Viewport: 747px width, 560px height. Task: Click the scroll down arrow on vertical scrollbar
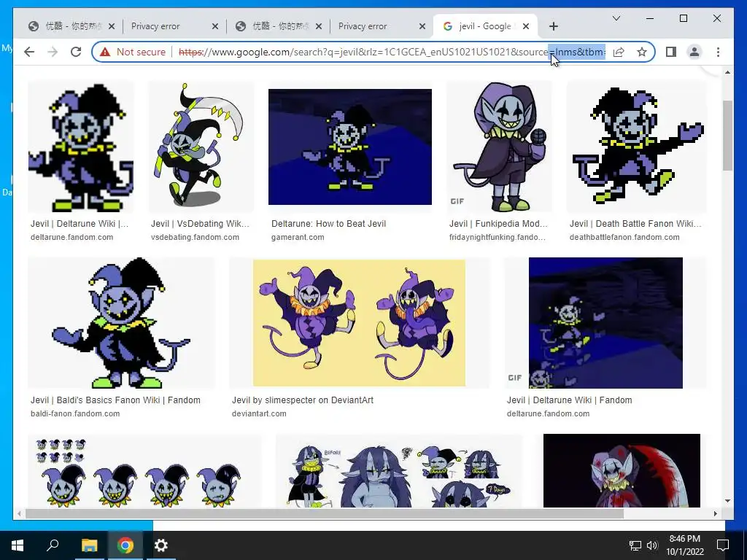tap(727, 501)
